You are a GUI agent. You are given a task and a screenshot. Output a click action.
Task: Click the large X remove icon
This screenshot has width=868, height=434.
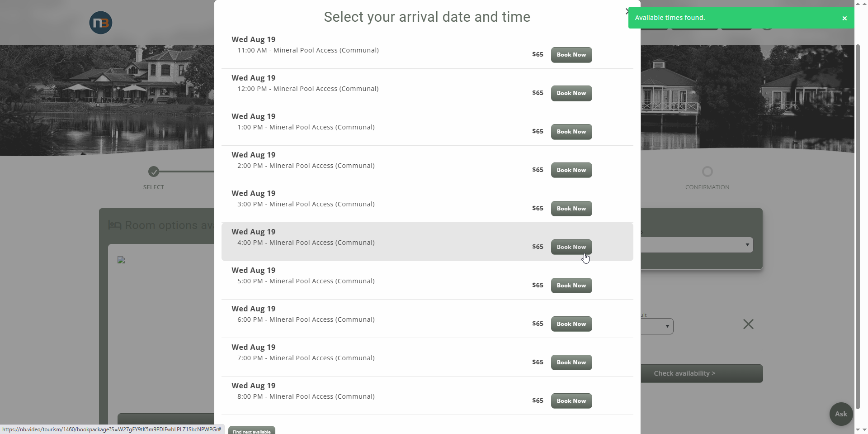pyautogui.click(x=748, y=324)
